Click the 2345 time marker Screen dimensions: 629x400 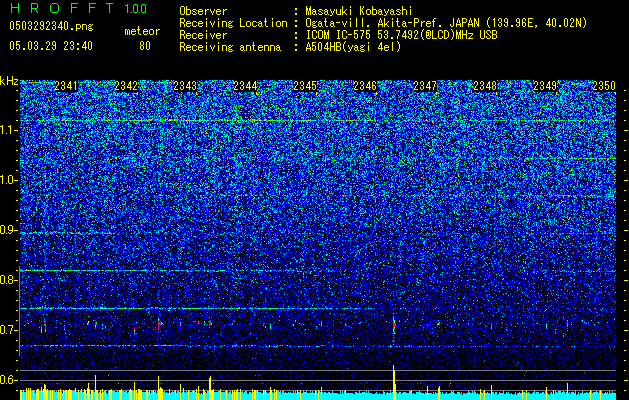[x=305, y=86]
